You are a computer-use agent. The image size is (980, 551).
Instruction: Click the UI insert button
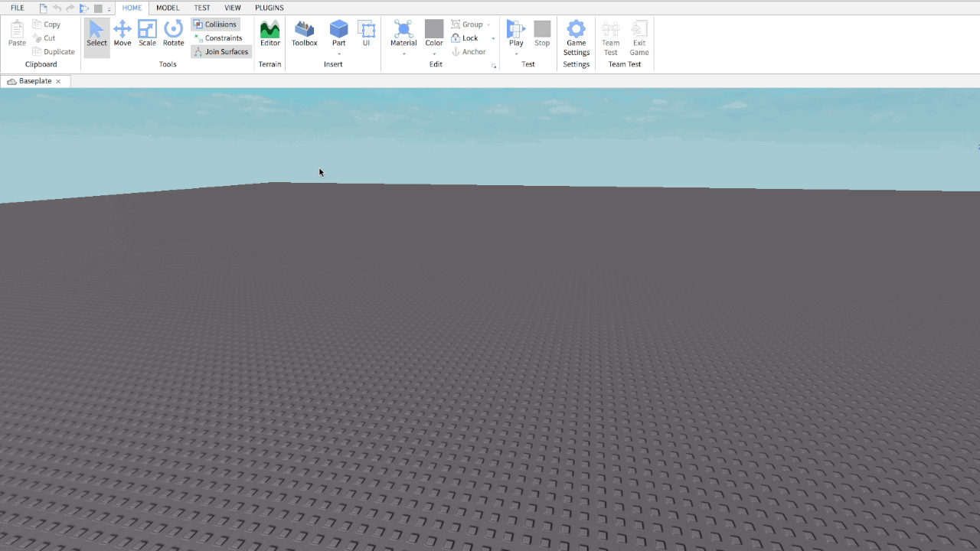tap(367, 34)
